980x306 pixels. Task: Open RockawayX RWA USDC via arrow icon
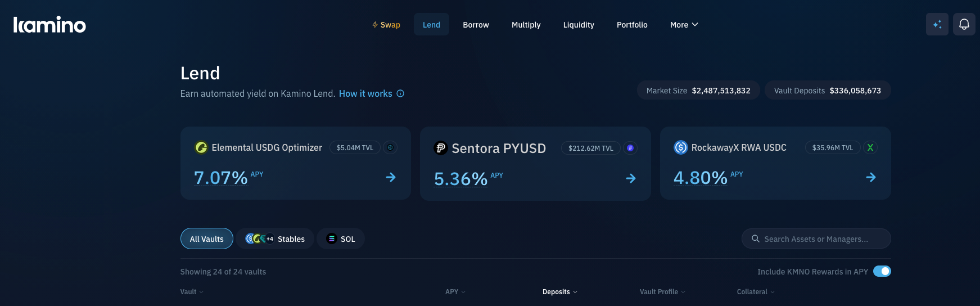tap(871, 177)
